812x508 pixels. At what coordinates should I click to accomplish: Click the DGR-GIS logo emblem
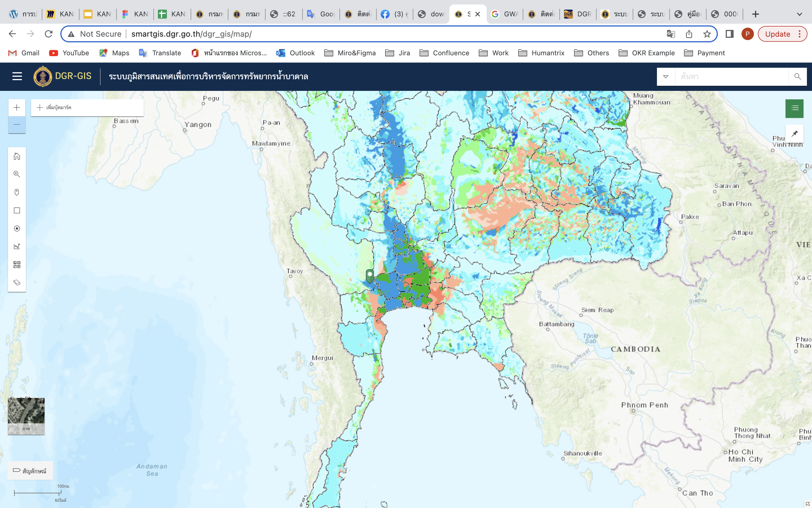pos(43,76)
